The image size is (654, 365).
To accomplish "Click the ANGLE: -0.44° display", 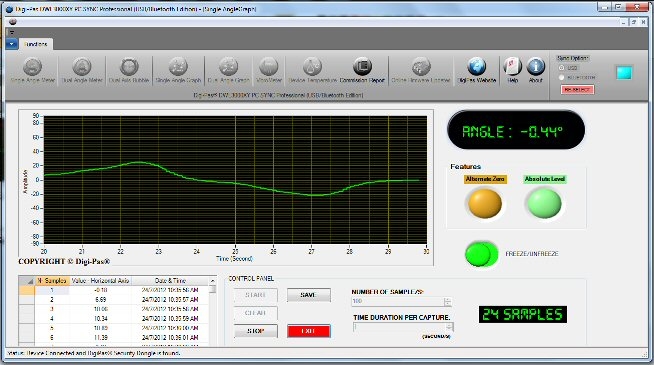I will (516, 130).
